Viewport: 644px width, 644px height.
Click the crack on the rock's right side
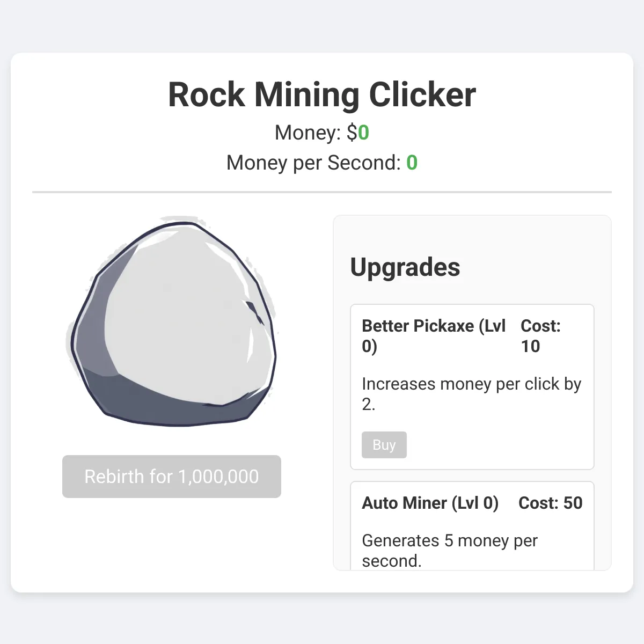pyautogui.click(x=255, y=314)
